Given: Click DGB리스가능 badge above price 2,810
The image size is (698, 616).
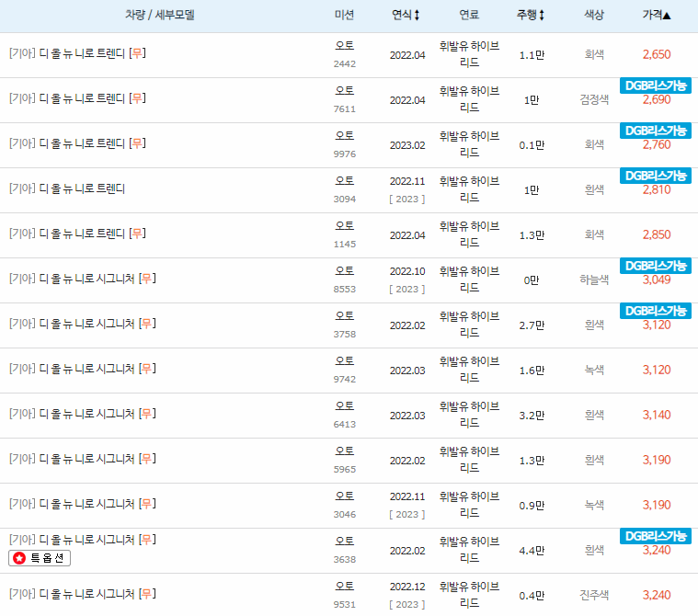Looking at the screenshot, I should pos(656,176).
